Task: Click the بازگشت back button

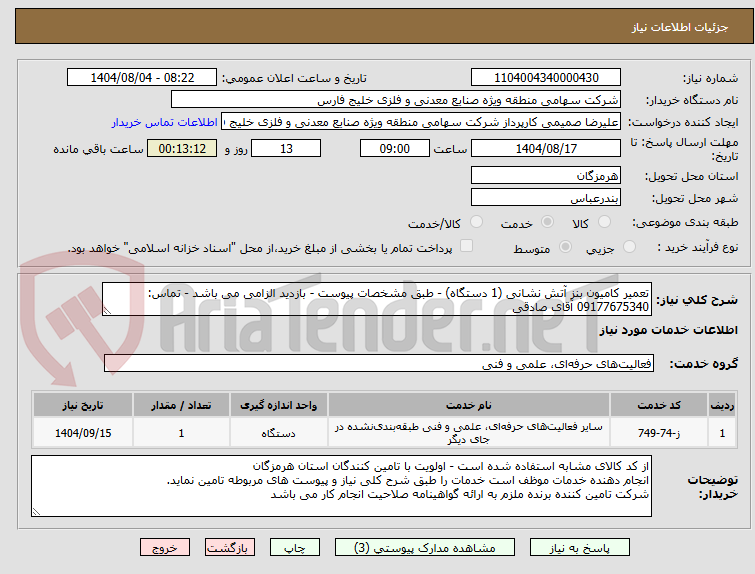Action: coord(230,548)
